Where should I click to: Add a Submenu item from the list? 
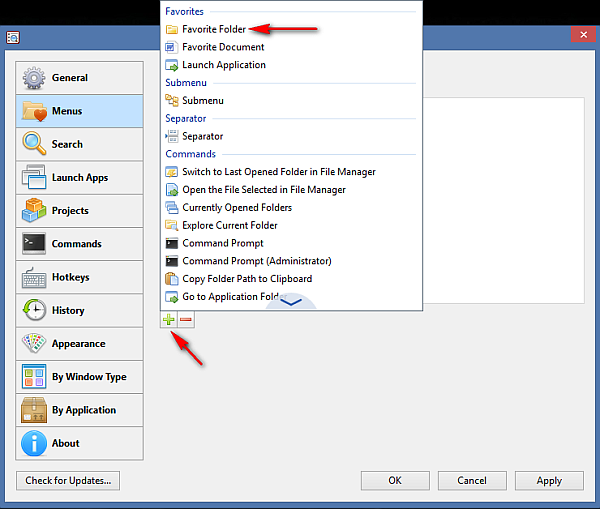coord(202,101)
